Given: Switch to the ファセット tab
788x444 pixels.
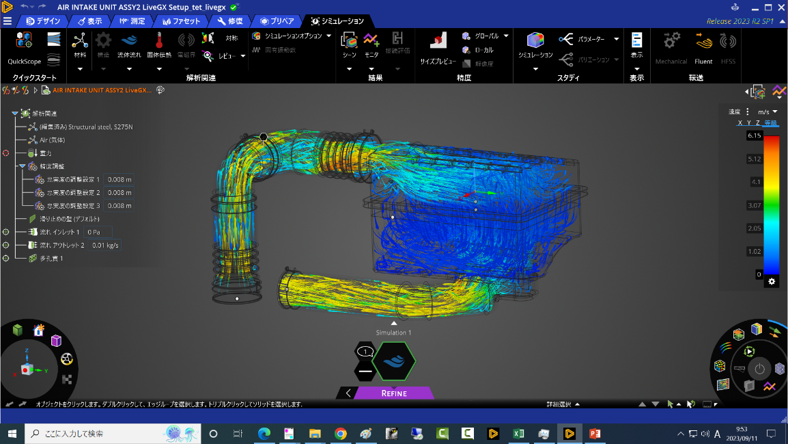Looking at the screenshot, I should 181,21.
